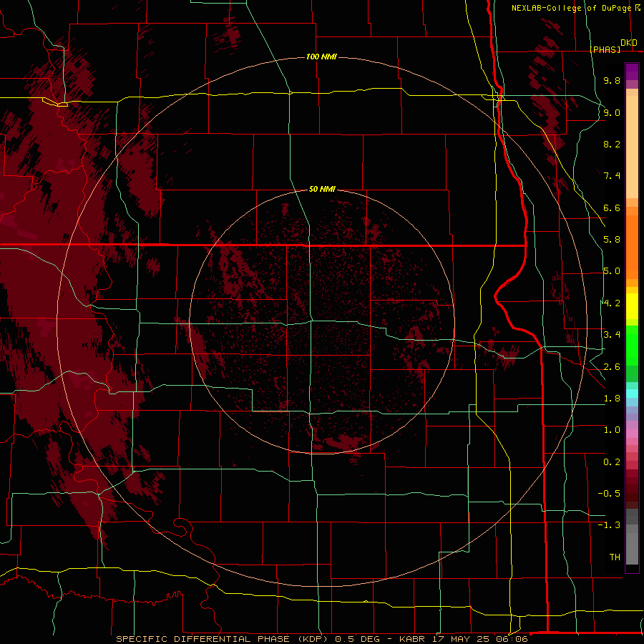
Task: Click the 3.4 scale value
Action: point(612,335)
